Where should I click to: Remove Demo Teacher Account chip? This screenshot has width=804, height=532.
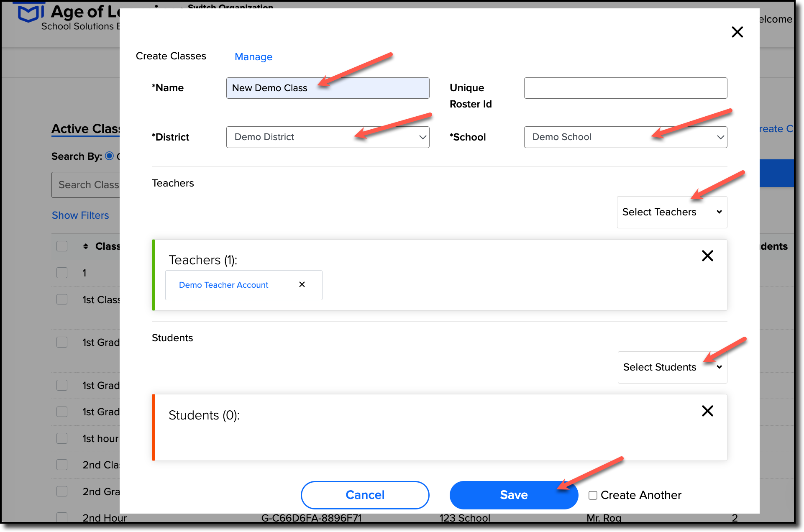[302, 284]
